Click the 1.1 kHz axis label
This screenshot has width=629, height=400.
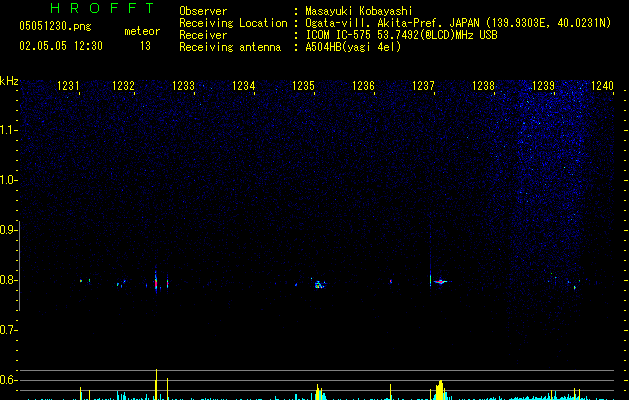pyautogui.click(x=8, y=130)
